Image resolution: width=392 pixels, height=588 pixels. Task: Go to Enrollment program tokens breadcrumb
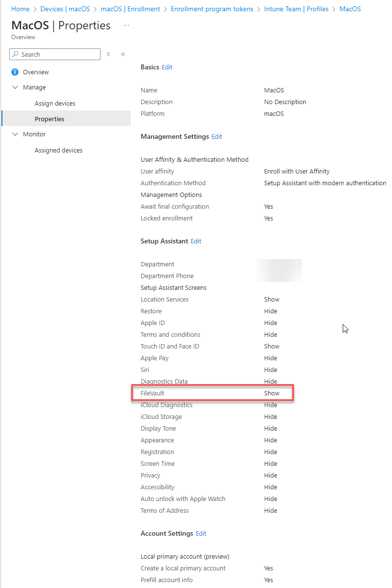point(212,9)
